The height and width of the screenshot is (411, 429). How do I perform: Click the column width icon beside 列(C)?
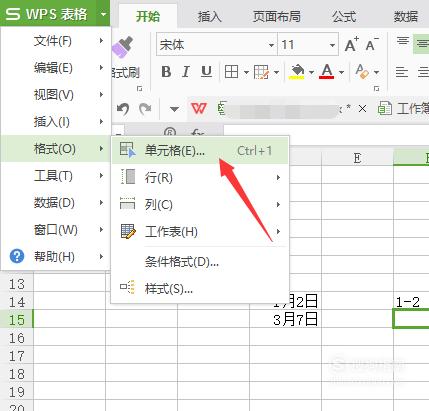tap(127, 203)
